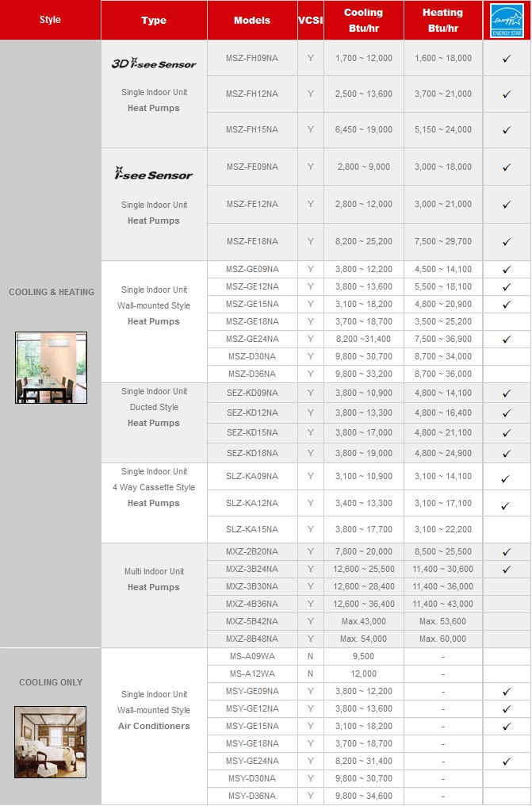Select model MSY-GE18NA
The image size is (532, 806).
click(252, 744)
